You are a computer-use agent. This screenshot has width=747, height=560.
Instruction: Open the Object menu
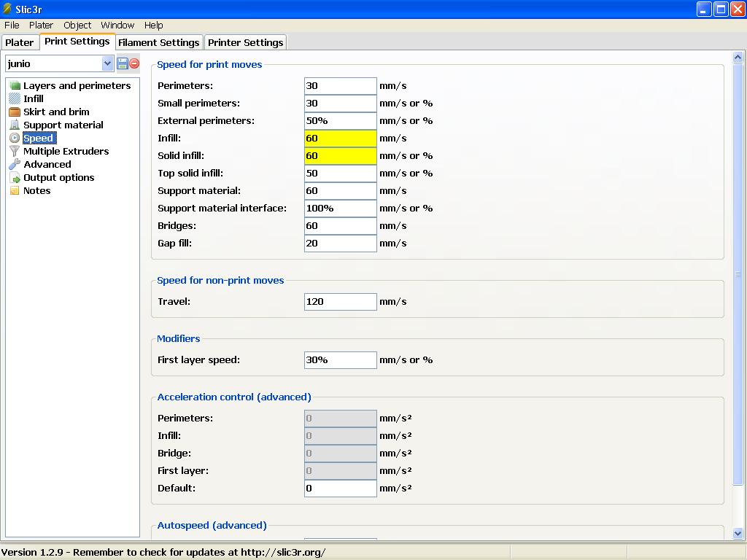click(x=77, y=25)
